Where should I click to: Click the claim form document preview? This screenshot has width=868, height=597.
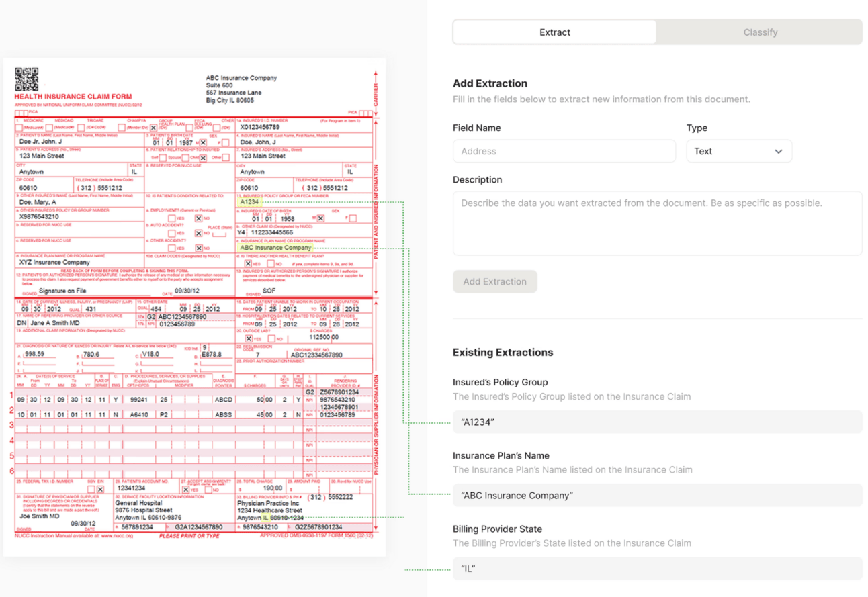pyautogui.click(x=195, y=307)
